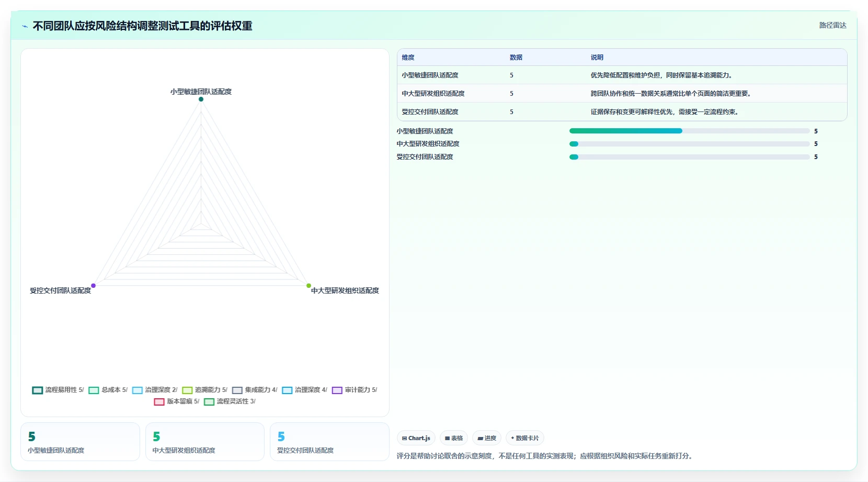Image resolution: width=868 pixels, height=482 pixels.
Task: Select the 小型敏捷团队适配度 data card
Action: [80, 442]
